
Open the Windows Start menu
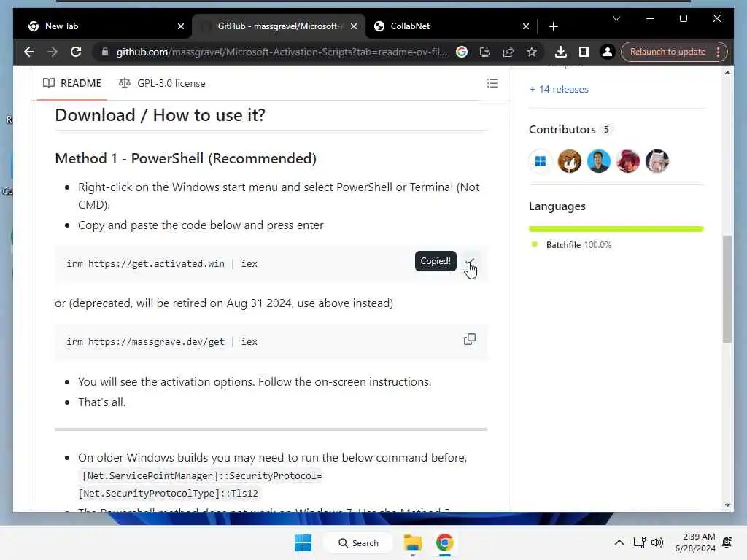[303, 542]
